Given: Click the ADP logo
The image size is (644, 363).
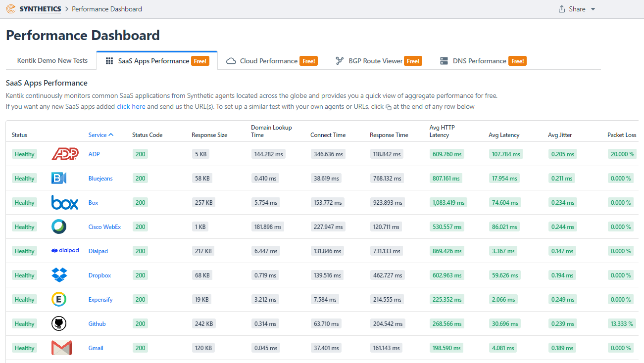Looking at the screenshot, I should coord(65,154).
